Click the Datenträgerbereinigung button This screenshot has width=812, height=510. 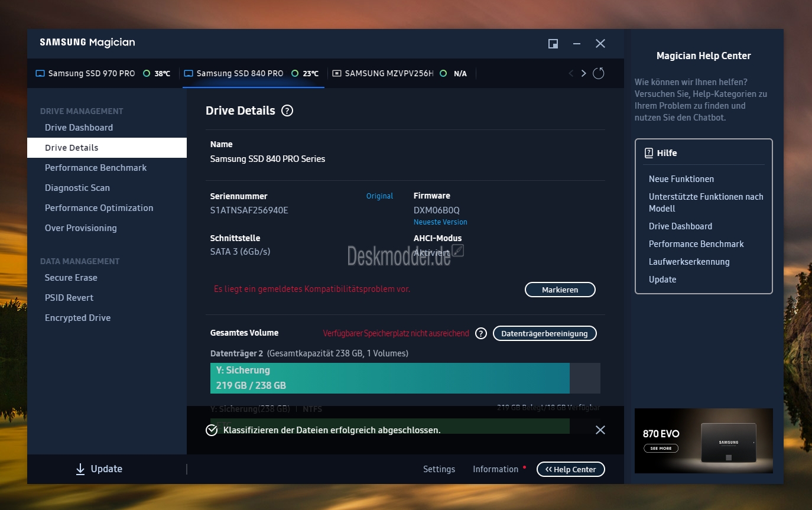545,333
